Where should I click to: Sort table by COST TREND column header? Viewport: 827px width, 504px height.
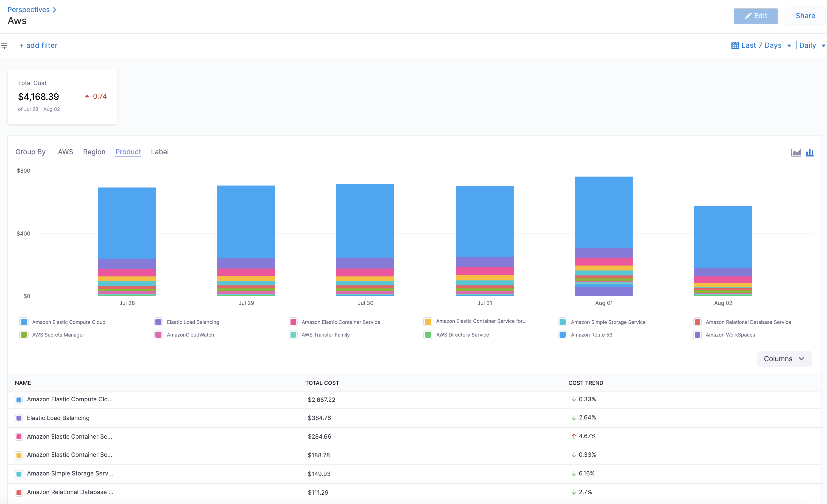coord(586,383)
